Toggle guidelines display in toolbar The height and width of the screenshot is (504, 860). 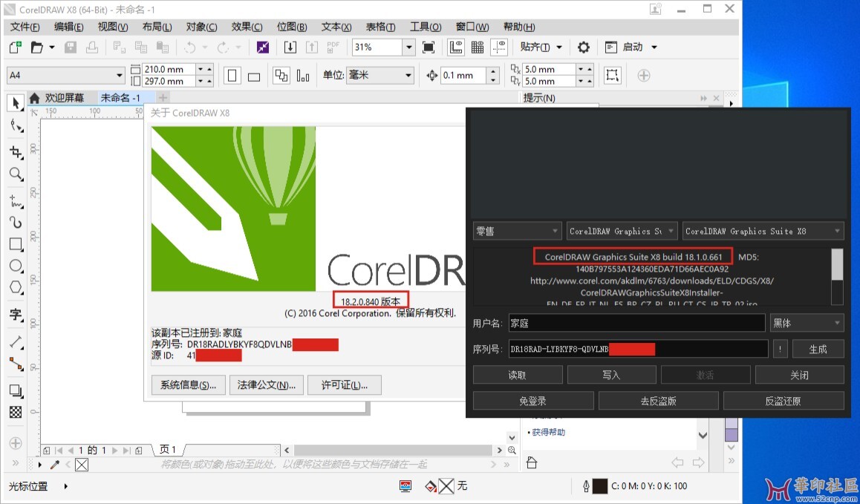click(x=499, y=48)
